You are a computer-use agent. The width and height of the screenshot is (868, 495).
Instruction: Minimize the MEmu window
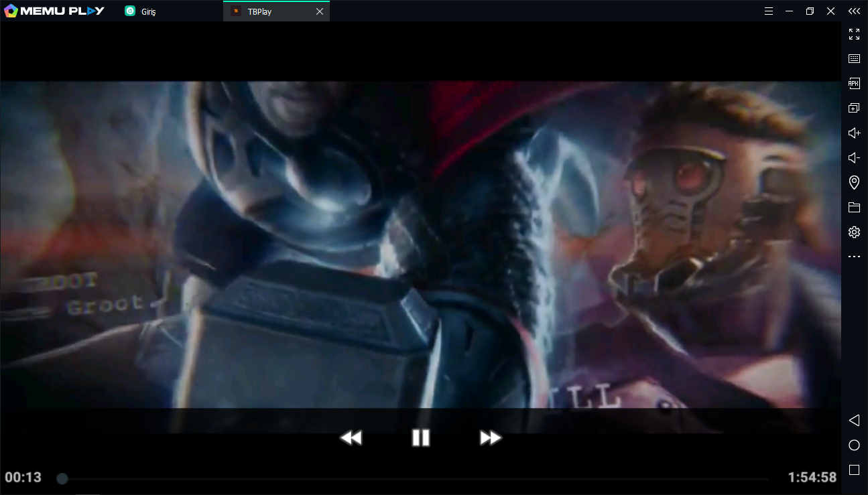pos(790,11)
